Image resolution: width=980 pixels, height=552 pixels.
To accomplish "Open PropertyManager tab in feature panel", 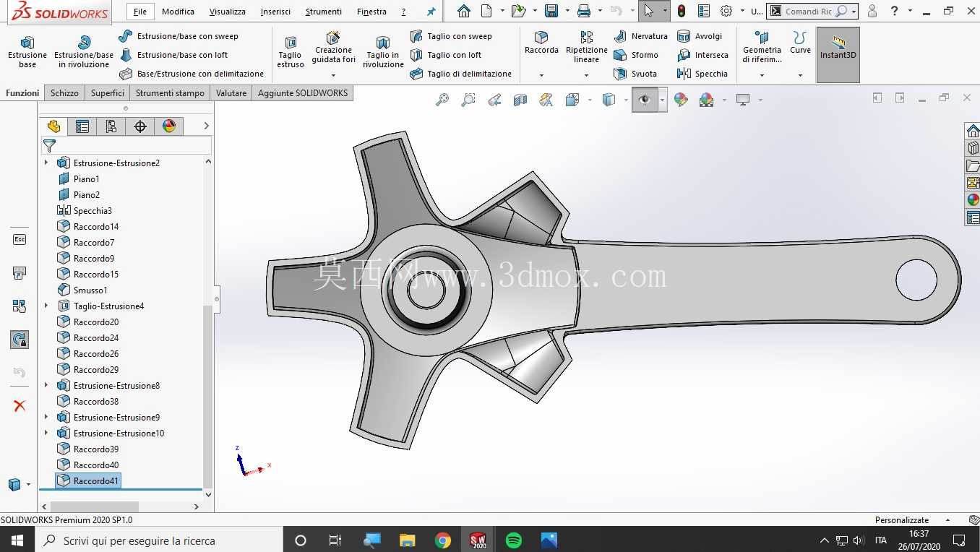I will (x=82, y=126).
